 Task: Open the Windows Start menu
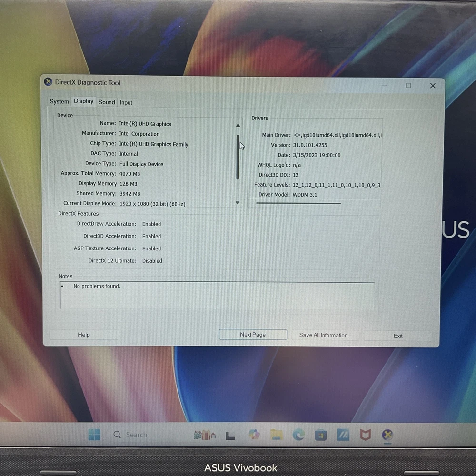pos(94,435)
